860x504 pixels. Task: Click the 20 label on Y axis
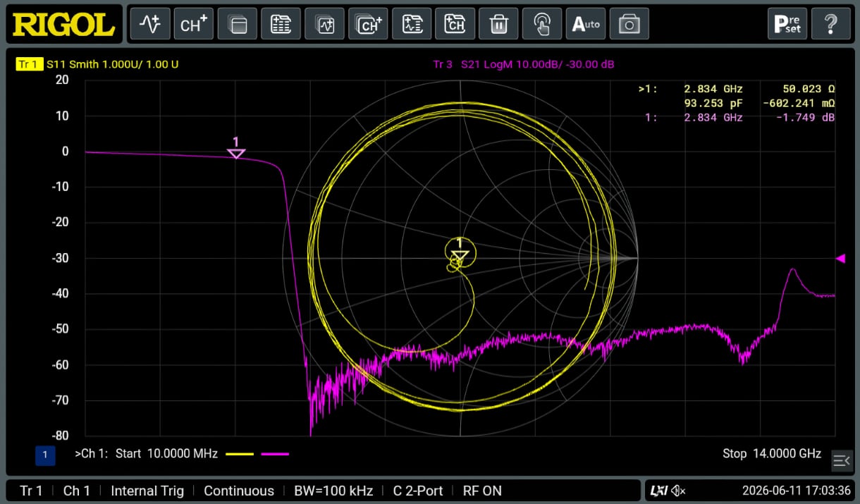click(62, 80)
